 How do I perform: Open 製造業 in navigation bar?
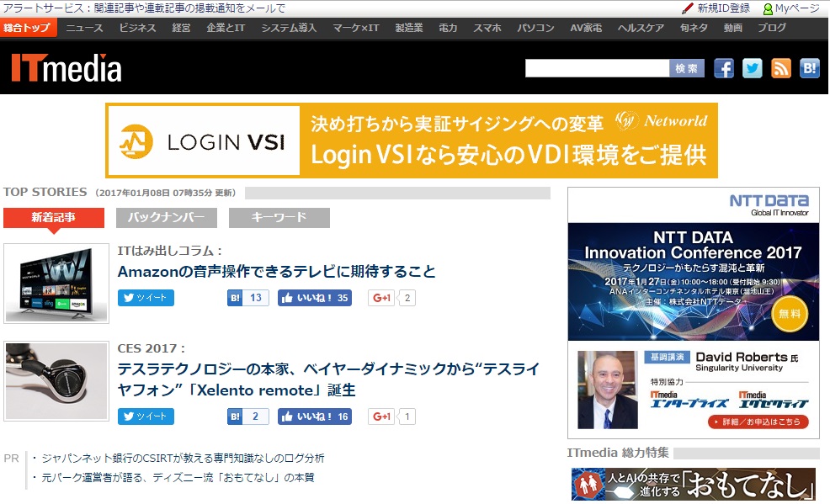[x=408, y=28]
